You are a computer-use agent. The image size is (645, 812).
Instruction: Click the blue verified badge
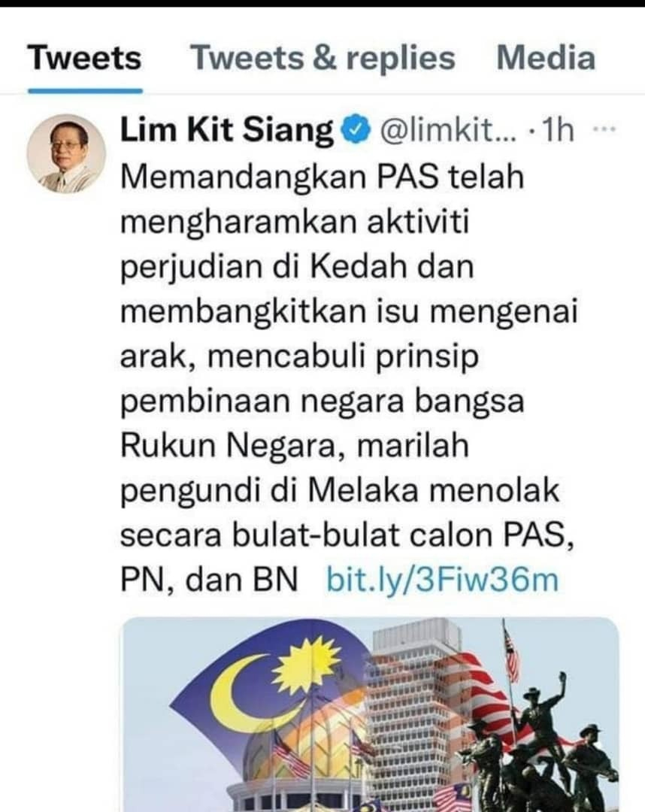tap(356, 130)
